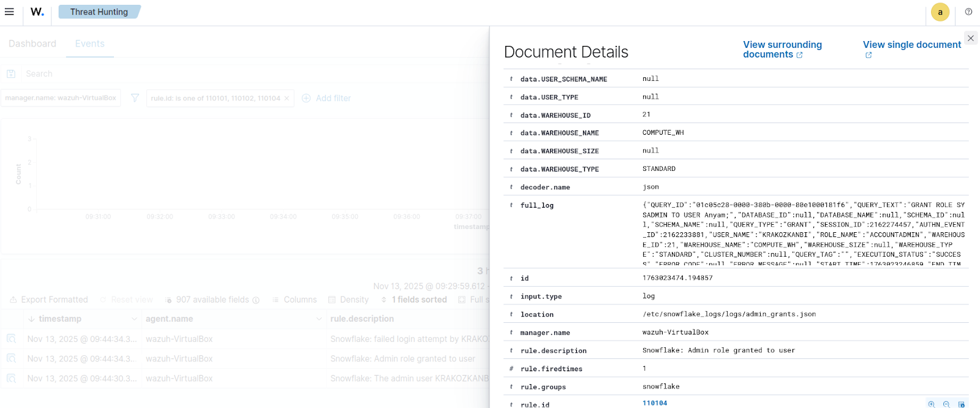The width and height of the screenshot is (980, 408).
Task: Click the Wazuh W. logo
Action: (37, 12)
